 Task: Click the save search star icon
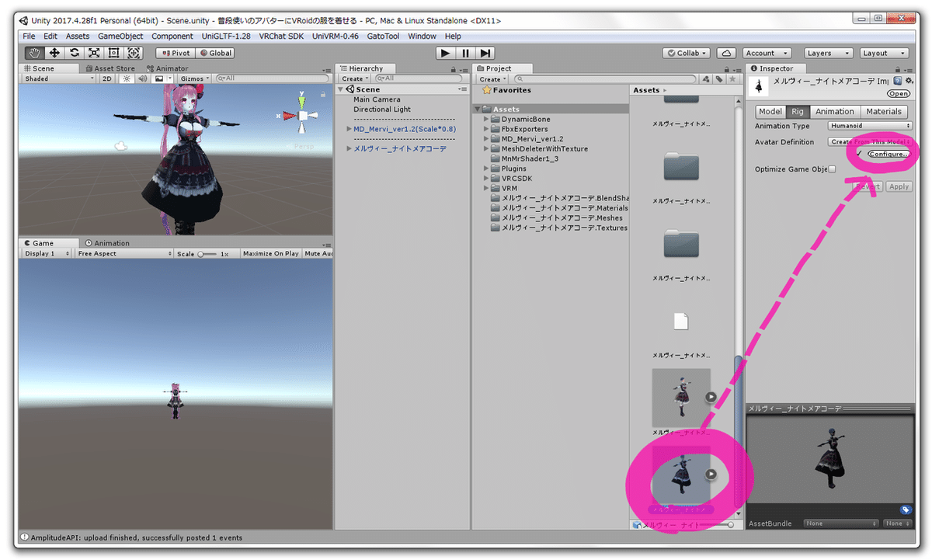click(732, 79)
